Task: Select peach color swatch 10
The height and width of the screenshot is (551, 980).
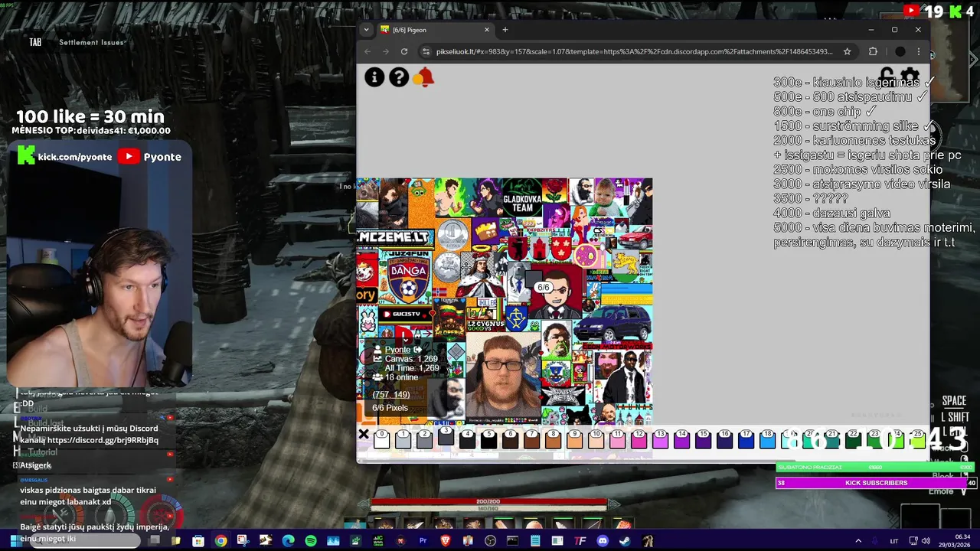Action: point(596,439)
